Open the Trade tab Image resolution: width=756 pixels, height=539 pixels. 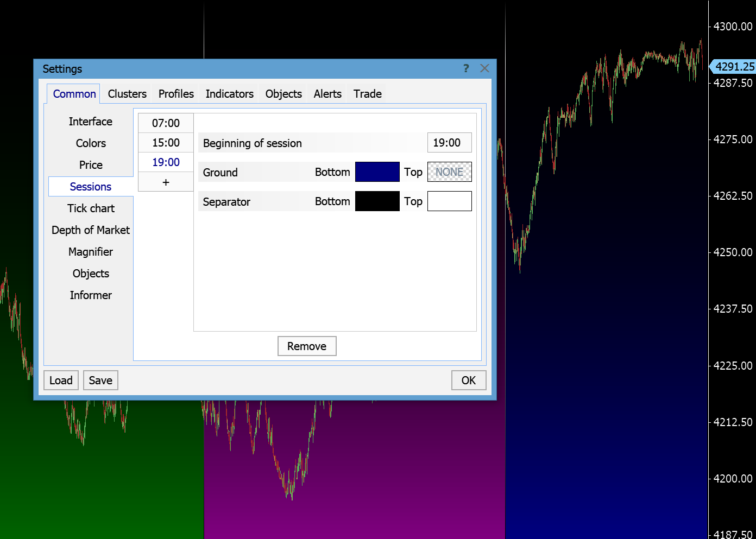coord(367,94)
